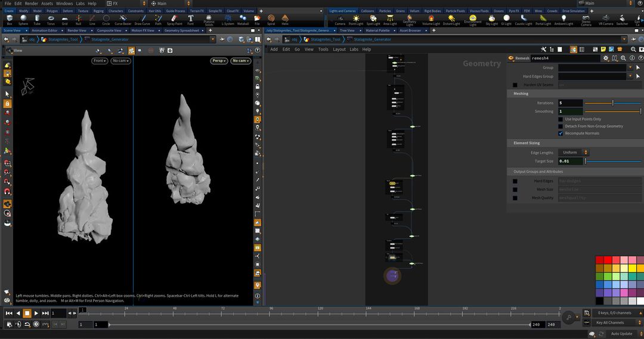Toggle Auto Update mode in status bar

(621, 334)
